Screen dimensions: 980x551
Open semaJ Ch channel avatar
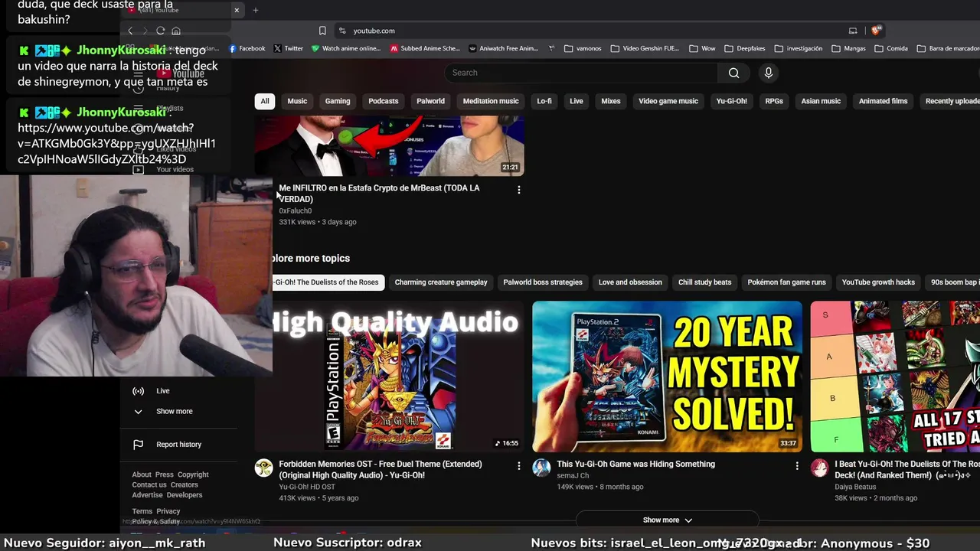(x=541, y=468)
